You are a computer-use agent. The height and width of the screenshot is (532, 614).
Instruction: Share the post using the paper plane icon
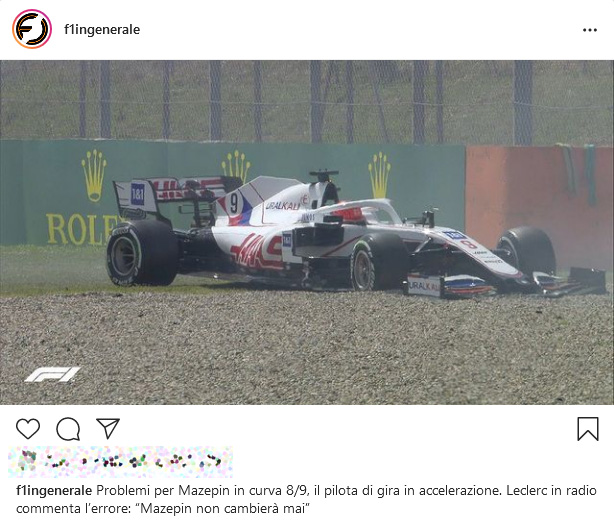click(108, 428)
